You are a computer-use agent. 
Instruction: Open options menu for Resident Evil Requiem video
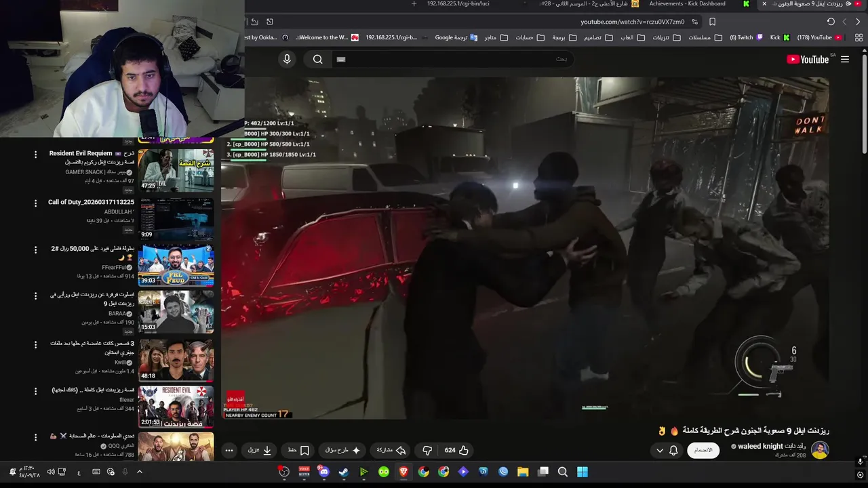coord(36,155)
